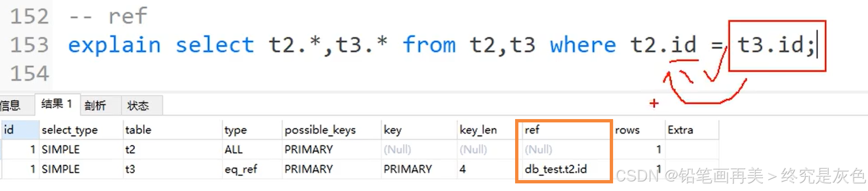Place cursor after t3.id; in the query
Screen dimensions: 868x191
point(817,45)
